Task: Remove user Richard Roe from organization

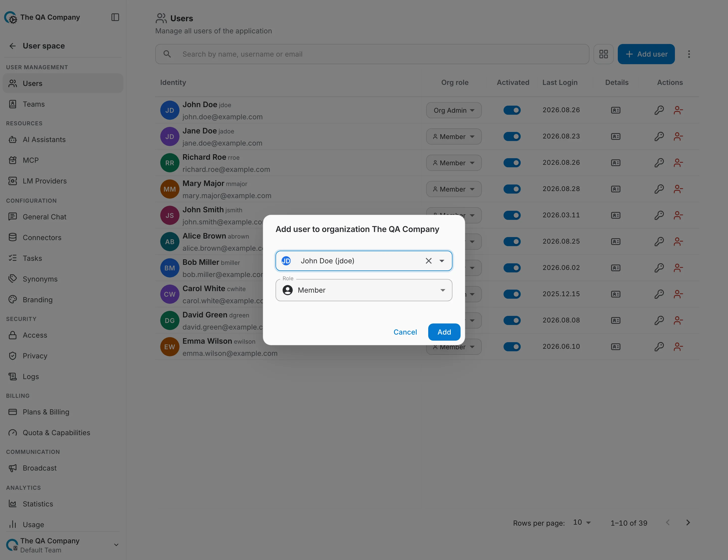Action: coord(678,163)
